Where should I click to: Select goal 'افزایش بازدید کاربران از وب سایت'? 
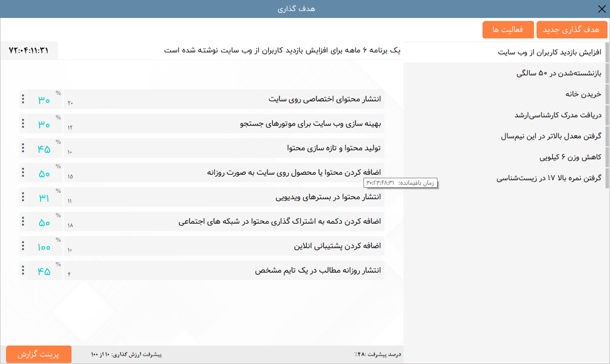click(550, 52)
